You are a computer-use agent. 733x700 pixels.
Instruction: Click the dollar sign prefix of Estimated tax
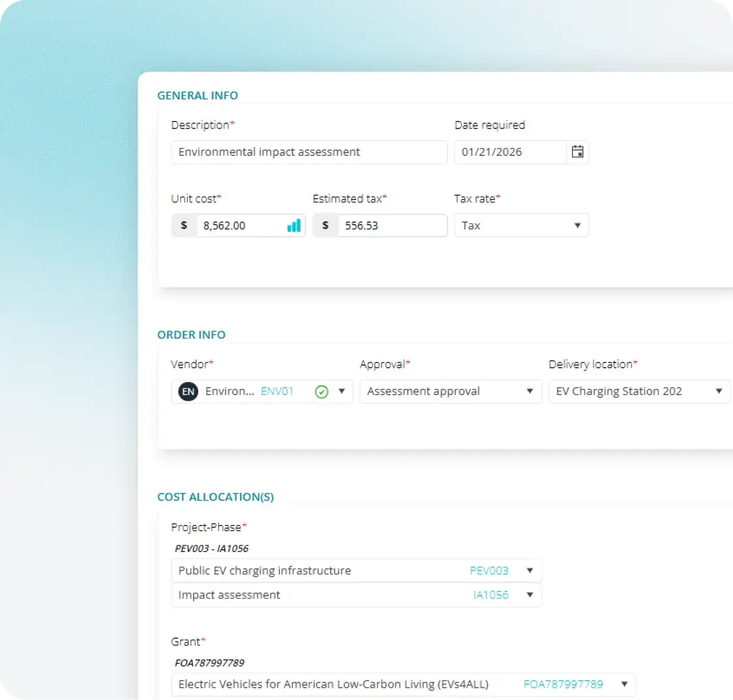click(x=325, y=226)
